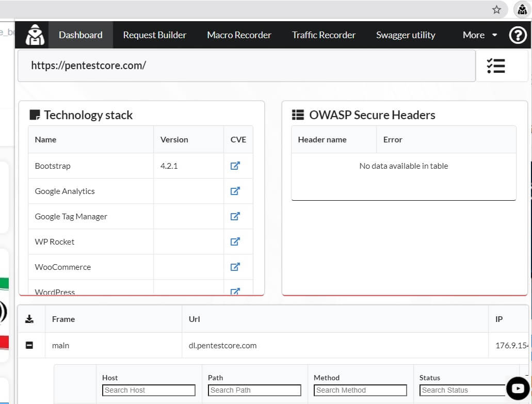
Task: Sort by the Version column header
Action: [189, 139]
